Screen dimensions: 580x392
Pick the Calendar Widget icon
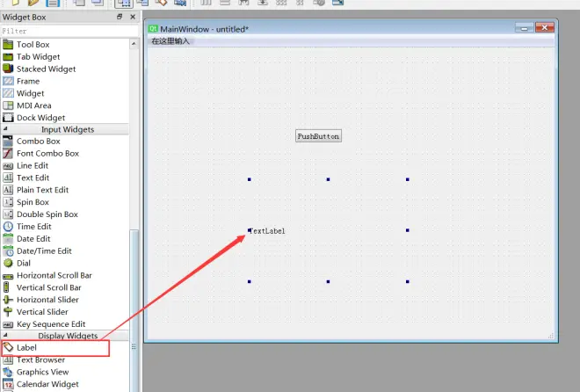tap(8, 384)
